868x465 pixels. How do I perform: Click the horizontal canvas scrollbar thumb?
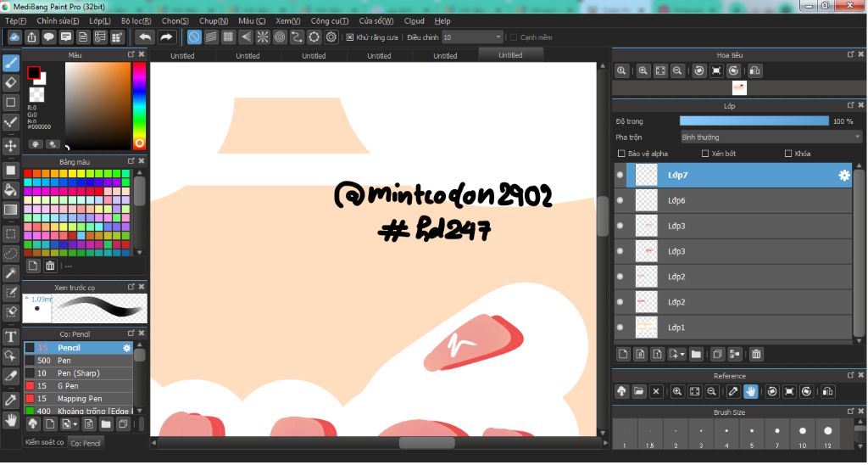[427, 442]
